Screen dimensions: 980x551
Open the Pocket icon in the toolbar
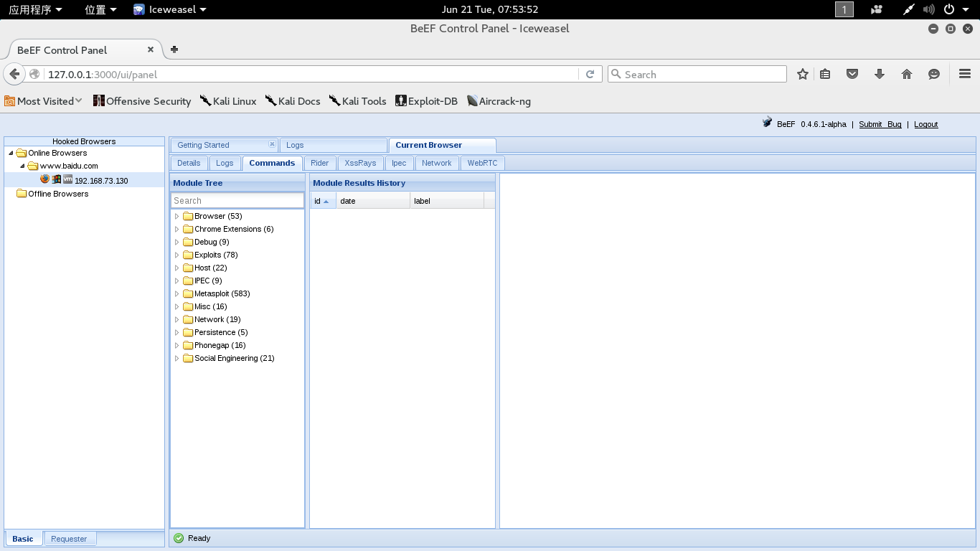tap(852, 74)
